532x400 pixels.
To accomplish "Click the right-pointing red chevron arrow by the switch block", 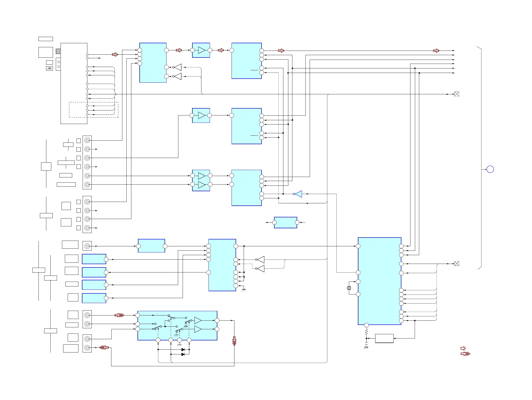I will coord(119,315).
